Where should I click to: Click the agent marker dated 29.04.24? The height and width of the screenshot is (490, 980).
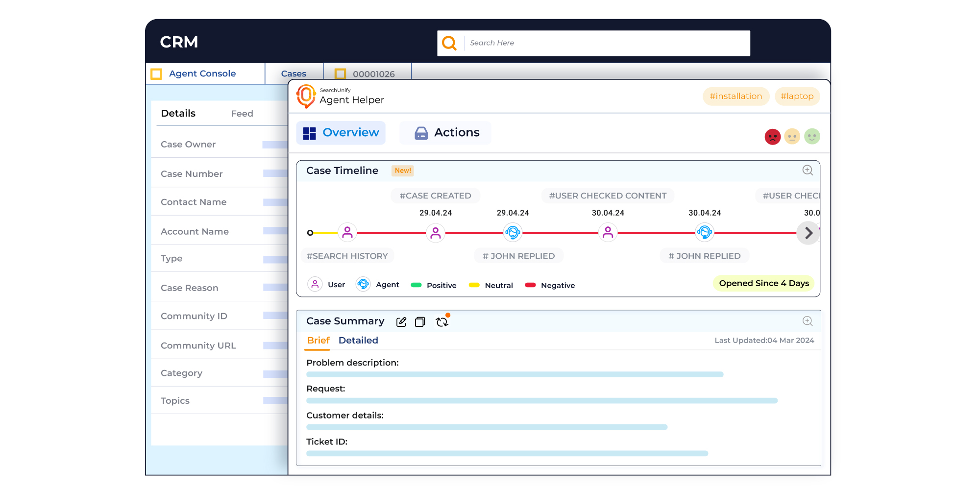tap(513, 233)
